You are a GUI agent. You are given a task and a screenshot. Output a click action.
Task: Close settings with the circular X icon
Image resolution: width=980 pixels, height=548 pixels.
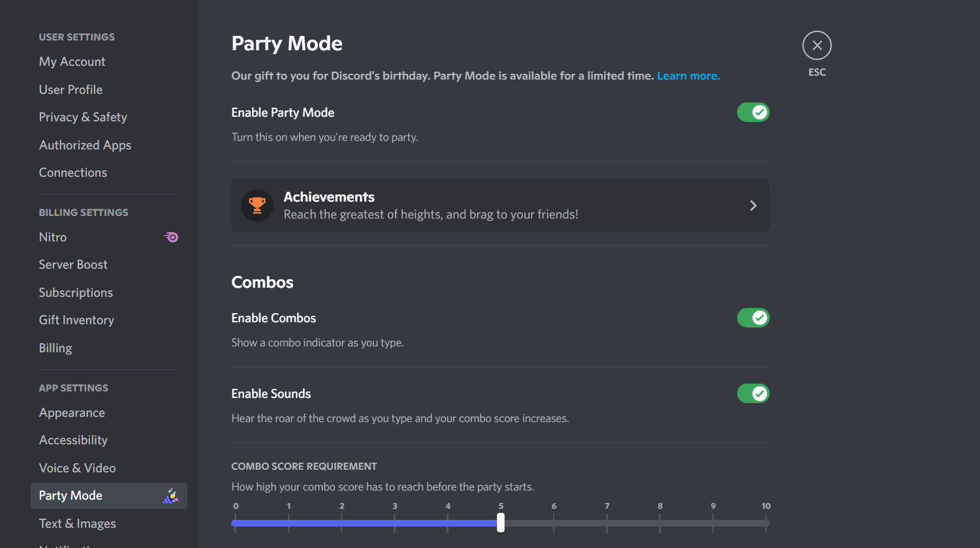[816, 45]
